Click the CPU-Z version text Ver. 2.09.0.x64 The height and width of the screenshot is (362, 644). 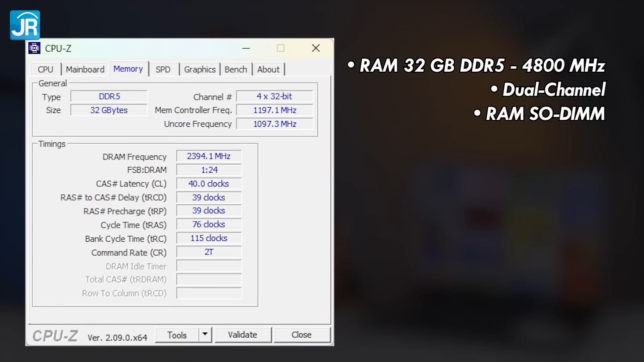tap(117, 338)
